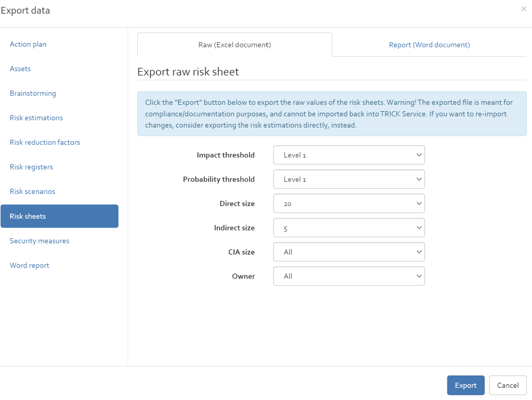Switch to Raw (Excel document) tab

click(x=235, y=45)
